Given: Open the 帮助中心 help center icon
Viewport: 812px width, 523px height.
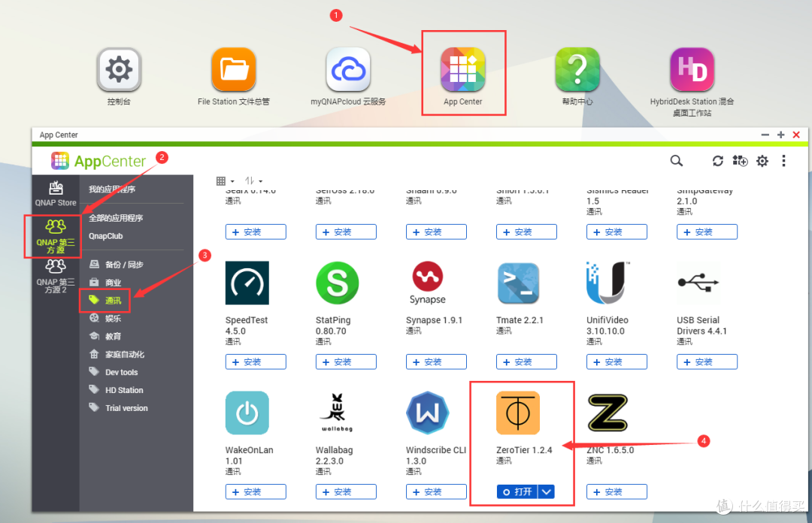Looking at the screenshot, I should 577,69.
